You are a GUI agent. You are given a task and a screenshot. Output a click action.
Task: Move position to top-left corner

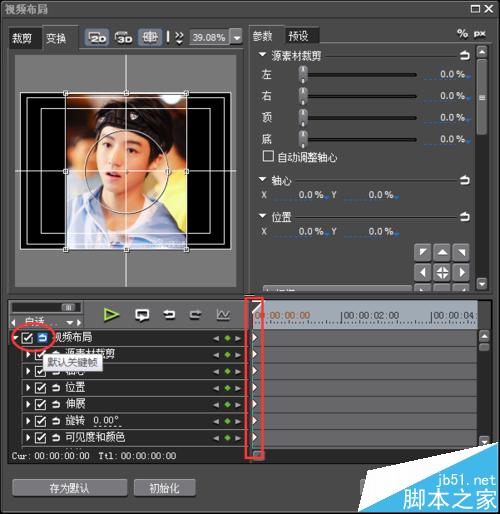coord(423,252)
